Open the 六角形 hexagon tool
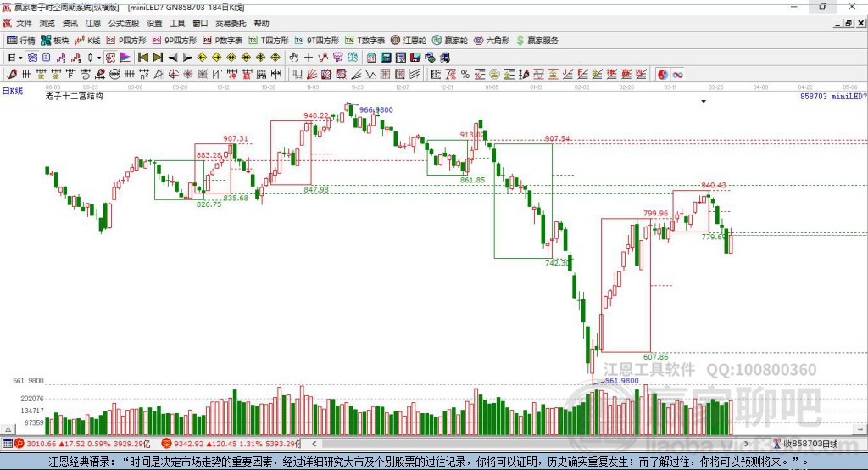 coord(492,41)
